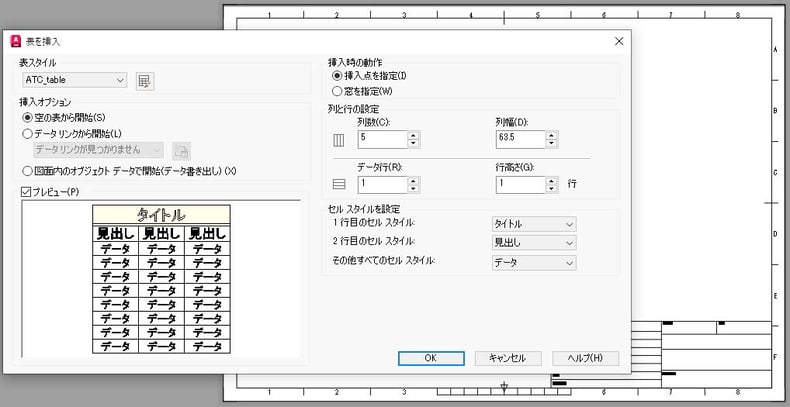Decrease 行高さ with the down arrow
Screen dimensions: 790x407
coord(553,189)
